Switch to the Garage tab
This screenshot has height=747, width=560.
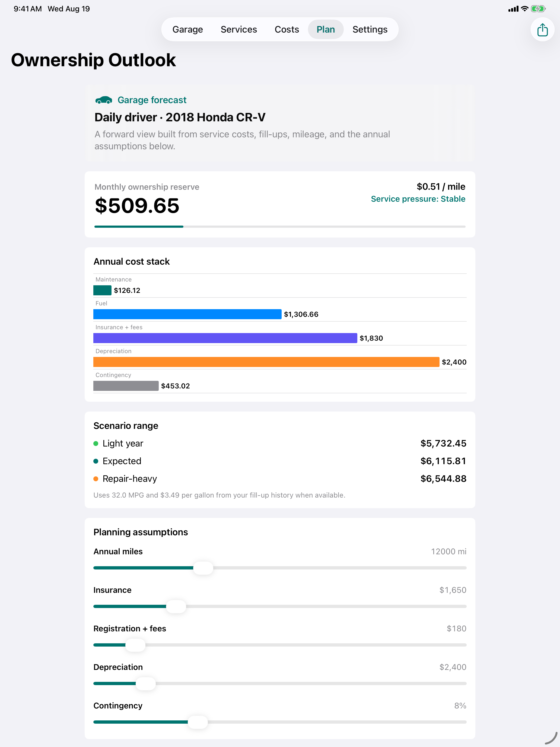(x=188, y=29)
